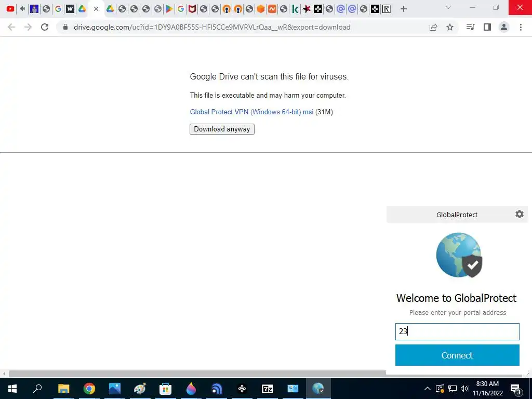This screenshot has height=399, width=532.
Task: Expand the tab search chevron
Action: [x=448, y=7]
